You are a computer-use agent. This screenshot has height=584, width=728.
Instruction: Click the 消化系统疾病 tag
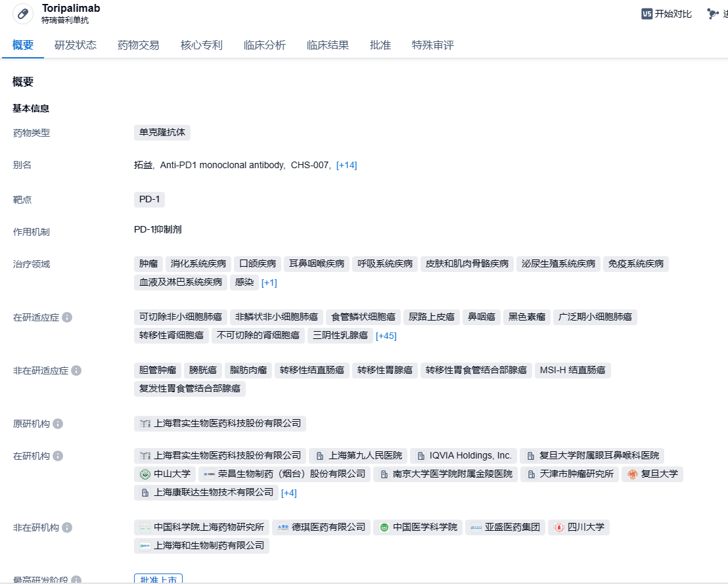pyautogui.click(x=198, y=264)
